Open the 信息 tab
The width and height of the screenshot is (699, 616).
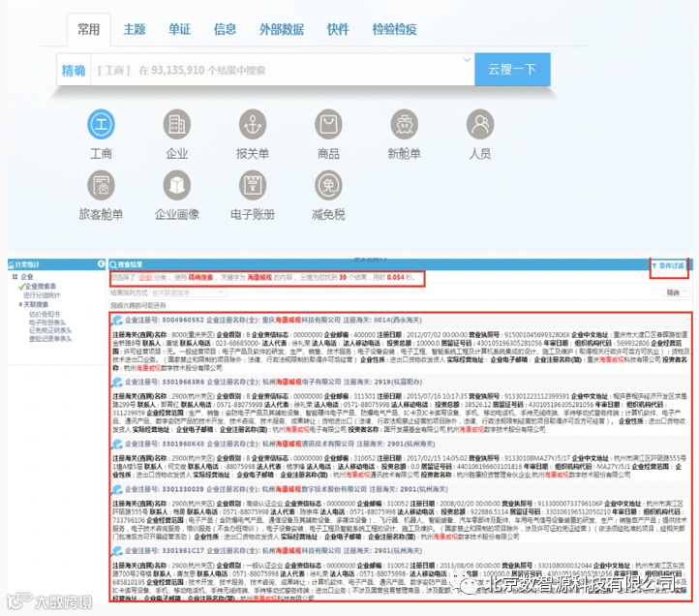click(225, 29)
